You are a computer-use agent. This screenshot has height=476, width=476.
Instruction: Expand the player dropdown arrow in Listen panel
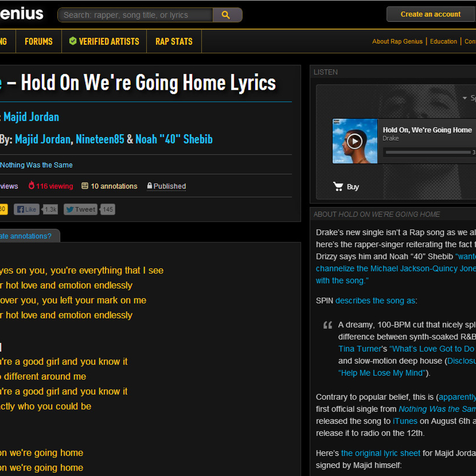click(465, 98)
